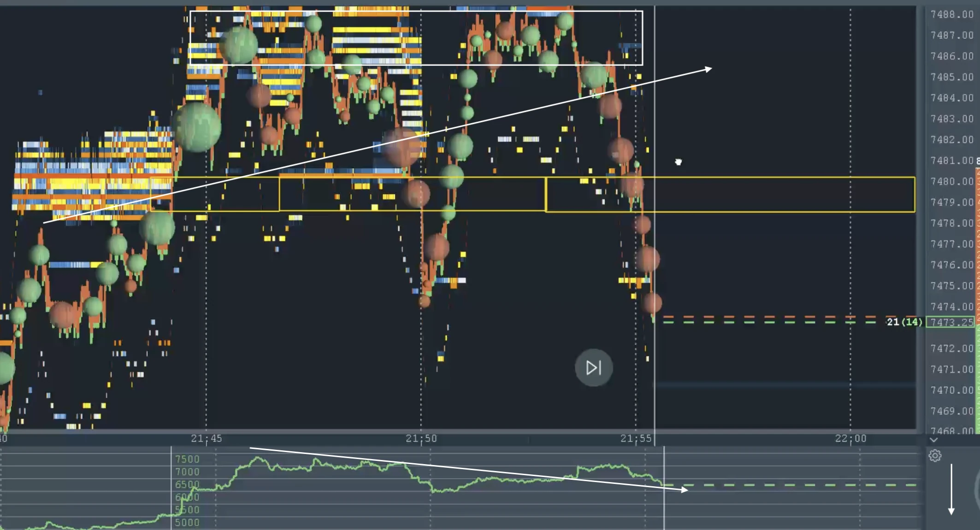The width and height of the screenshot is (980, 530).
Task: Click the 5500 indicator scale value
Action: pyautogui.click(x=187, y=510)
